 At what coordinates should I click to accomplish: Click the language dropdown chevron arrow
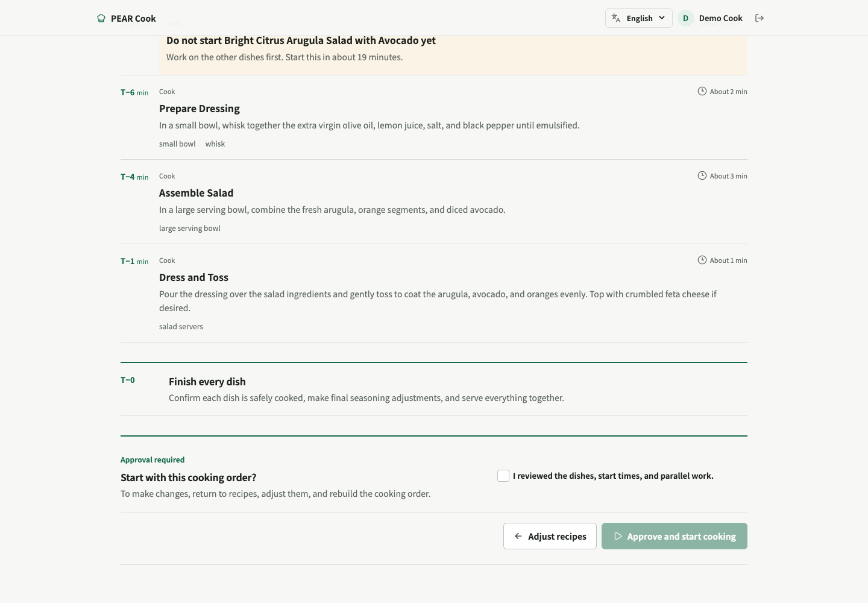tap(662, 18)
